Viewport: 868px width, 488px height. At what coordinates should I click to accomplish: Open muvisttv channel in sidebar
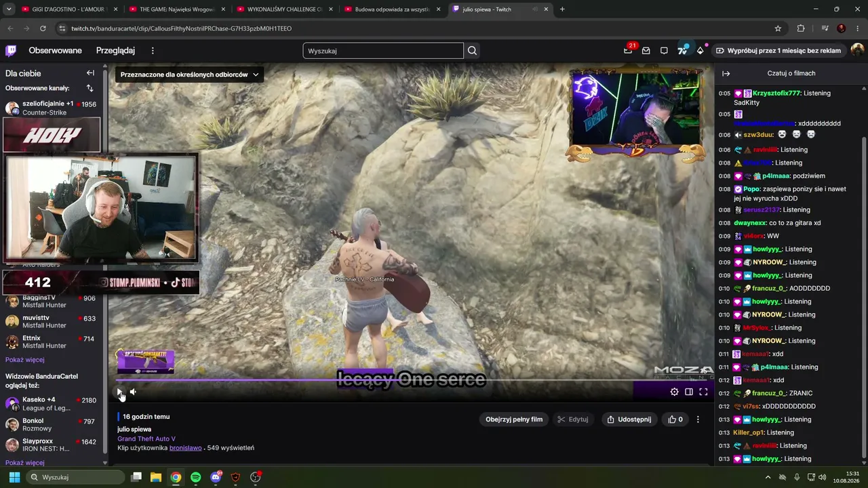click(x=51, y=322)
